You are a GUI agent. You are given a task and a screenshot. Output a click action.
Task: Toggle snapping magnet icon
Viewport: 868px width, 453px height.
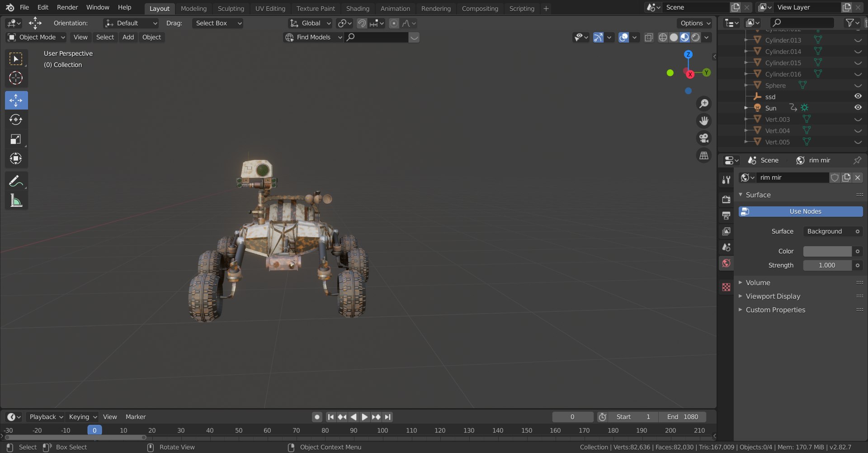tap(362, 23)
